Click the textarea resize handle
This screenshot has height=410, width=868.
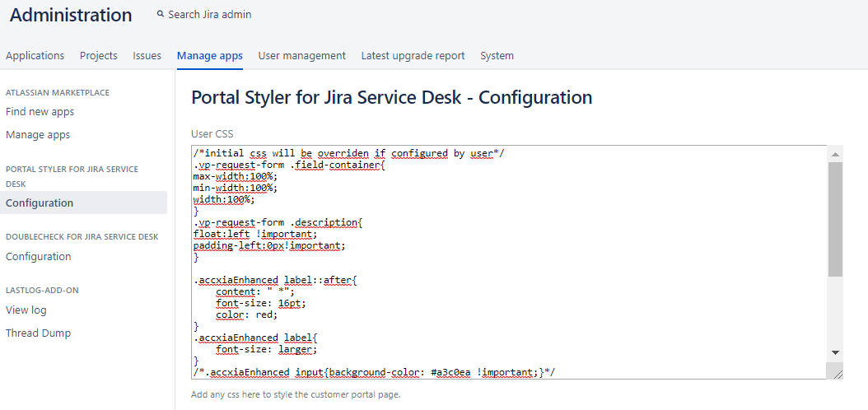[x=837, y=374]
